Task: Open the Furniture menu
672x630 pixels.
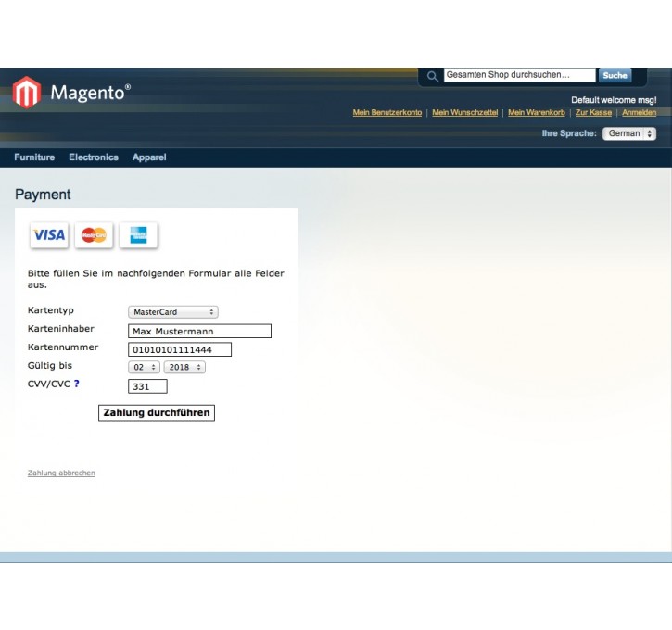Action: pos(34,157)
